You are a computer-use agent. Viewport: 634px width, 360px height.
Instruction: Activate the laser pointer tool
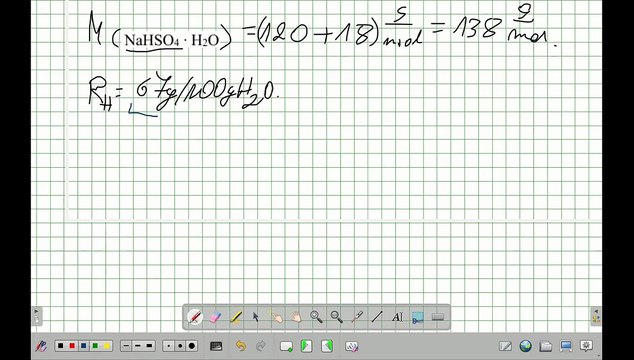[x=357, y=317]
